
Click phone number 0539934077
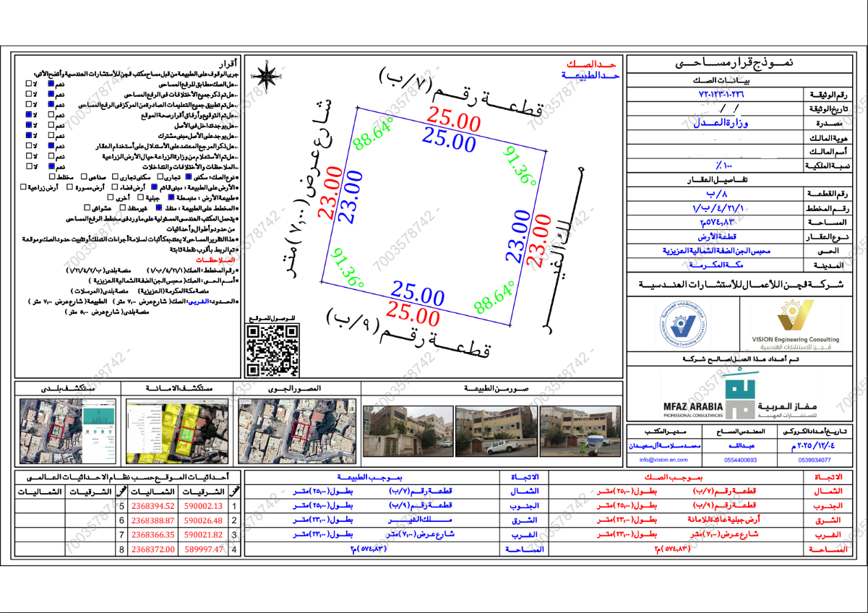[x=815, y=460]
